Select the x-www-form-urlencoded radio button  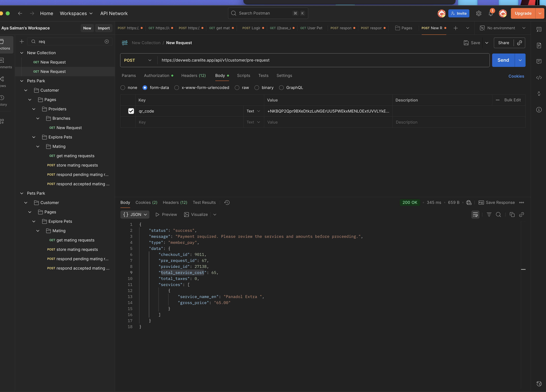[x=177, y=88]
